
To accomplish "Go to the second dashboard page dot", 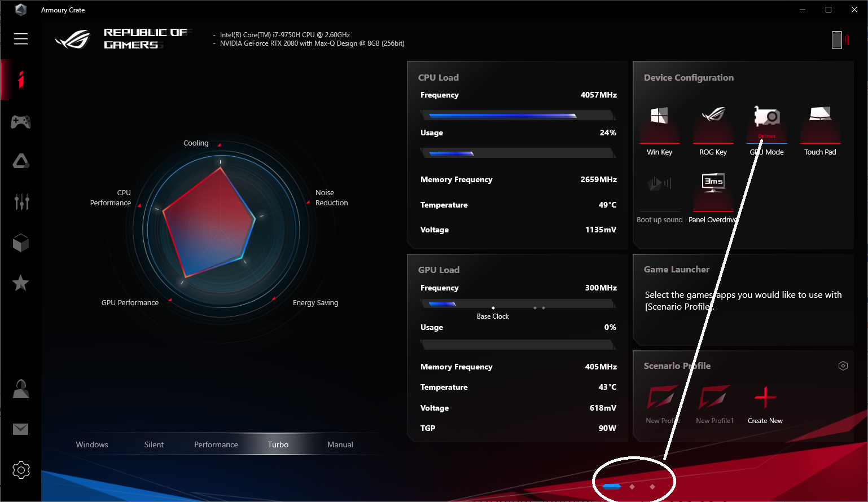I will 632,486.
